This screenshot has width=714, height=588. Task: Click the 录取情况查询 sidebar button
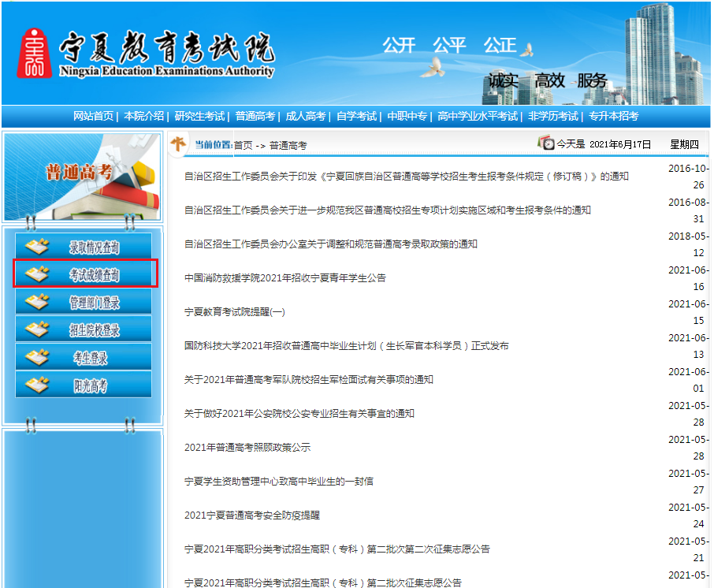84,247
